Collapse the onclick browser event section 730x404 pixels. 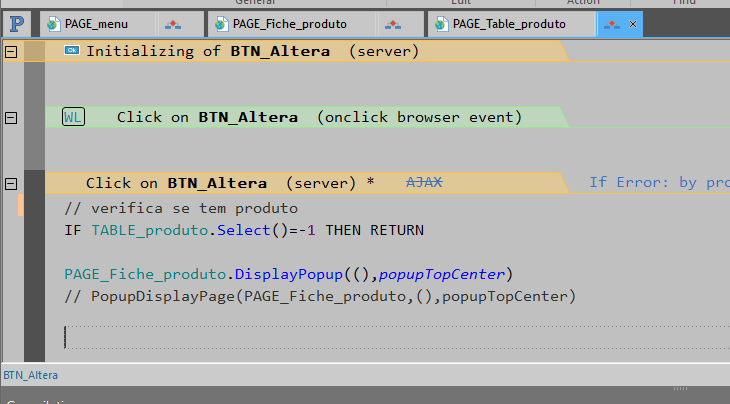(11, 118)
